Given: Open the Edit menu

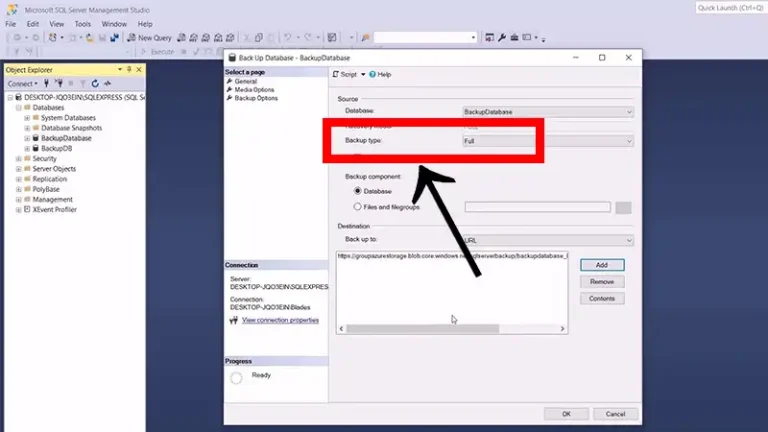Looking at the screenshot, I should (33, 24).
